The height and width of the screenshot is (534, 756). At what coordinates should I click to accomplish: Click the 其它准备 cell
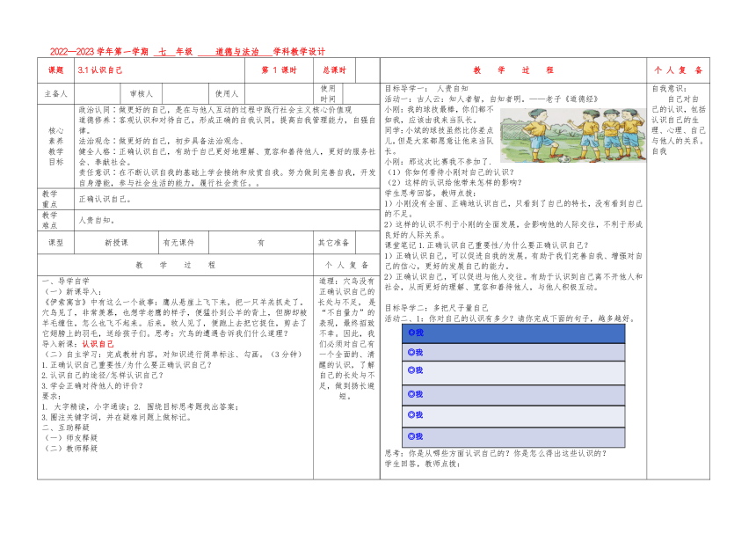tap(334, 243)
